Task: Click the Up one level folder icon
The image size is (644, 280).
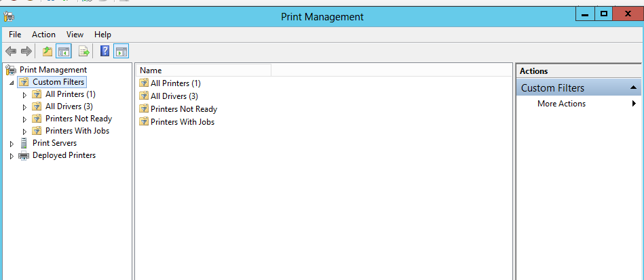Action: [48, 52]
